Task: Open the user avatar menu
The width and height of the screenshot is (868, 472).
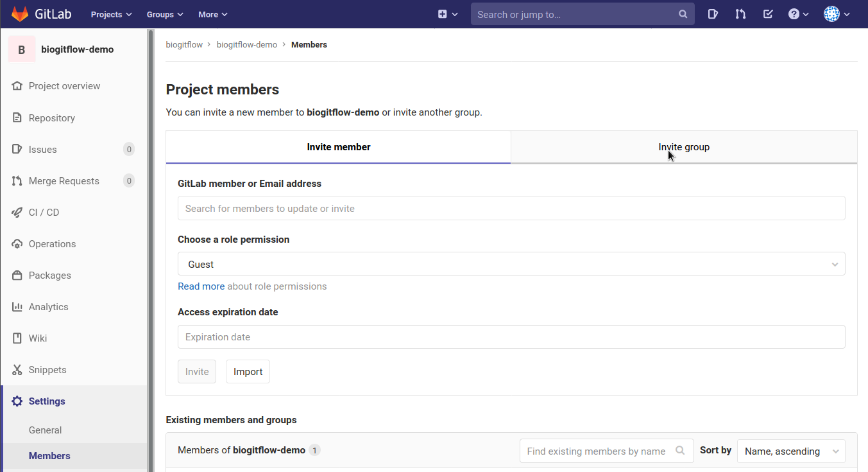Action: (x=837, y=14)
